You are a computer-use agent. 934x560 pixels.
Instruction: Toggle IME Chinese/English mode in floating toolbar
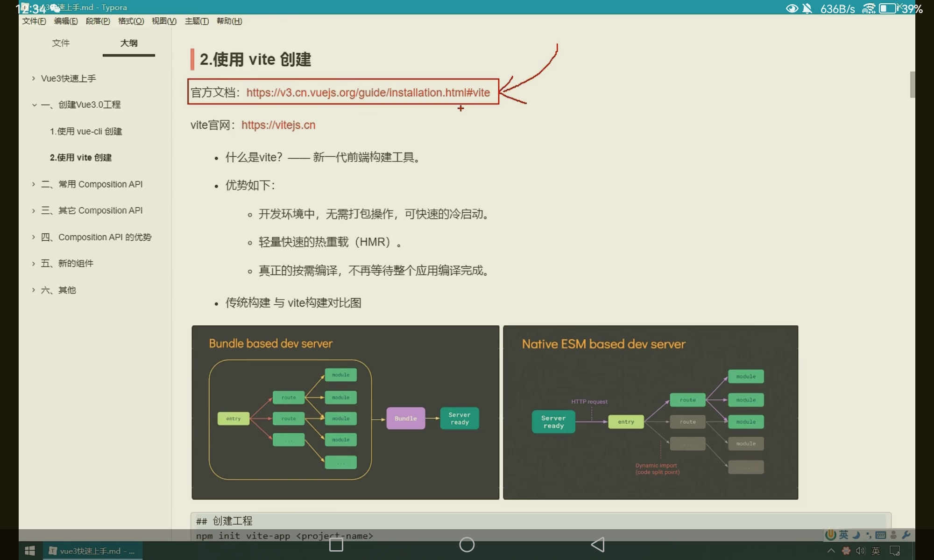point(843,535)
